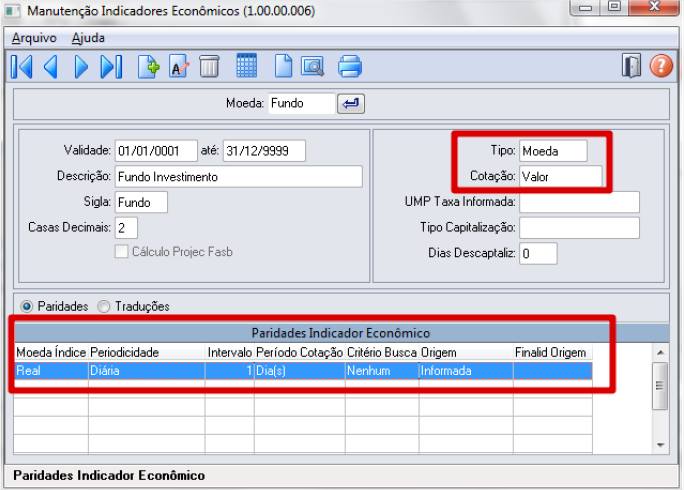Add new record with plus icon
Viewport: 684px width, 490px height.
(x=148, y=67)
